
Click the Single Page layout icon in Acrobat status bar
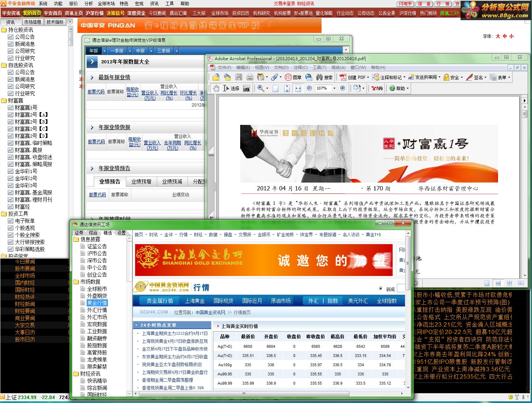(x=487, y=283)
